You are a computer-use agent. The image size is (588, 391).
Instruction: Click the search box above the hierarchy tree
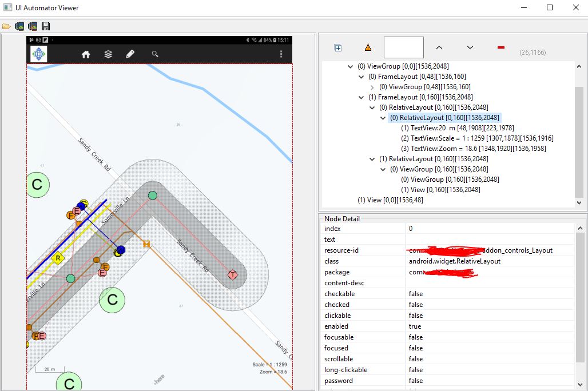[403, 47]
